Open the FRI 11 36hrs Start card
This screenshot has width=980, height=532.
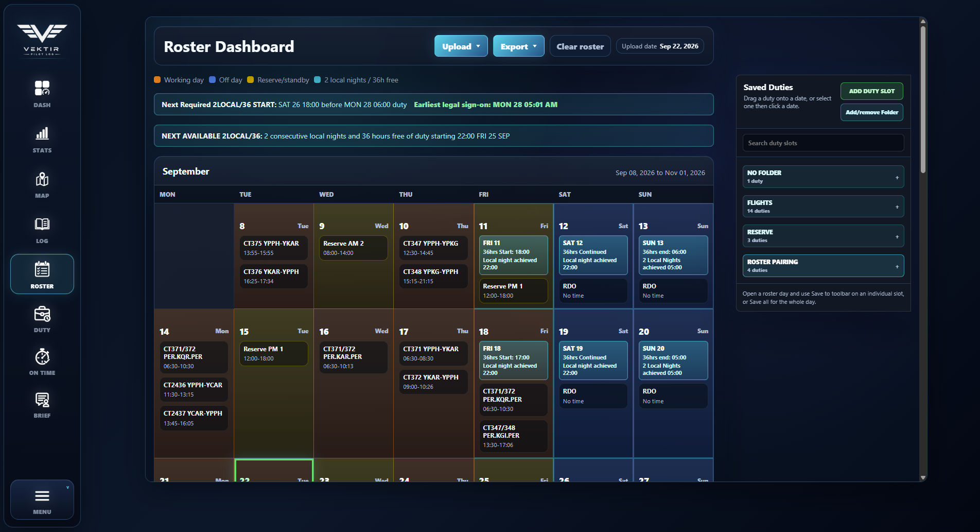(513, 255)
